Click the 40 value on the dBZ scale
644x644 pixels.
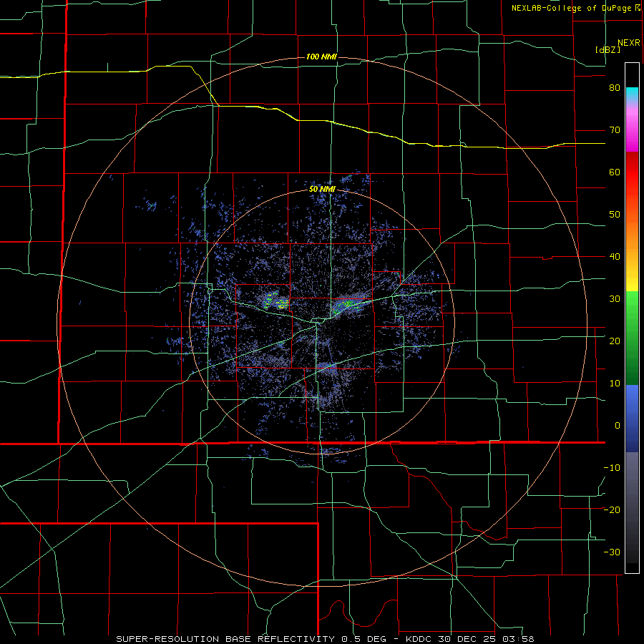coord(615,256)
